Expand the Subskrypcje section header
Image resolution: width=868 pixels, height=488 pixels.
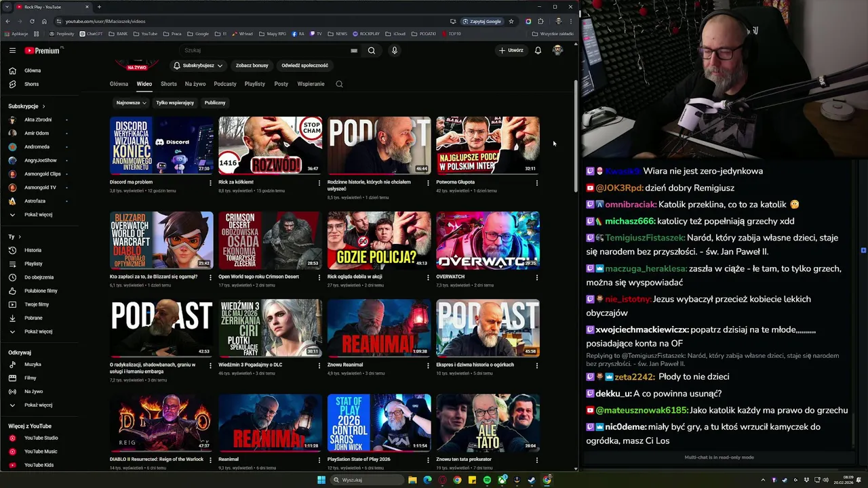coord(26,106)
